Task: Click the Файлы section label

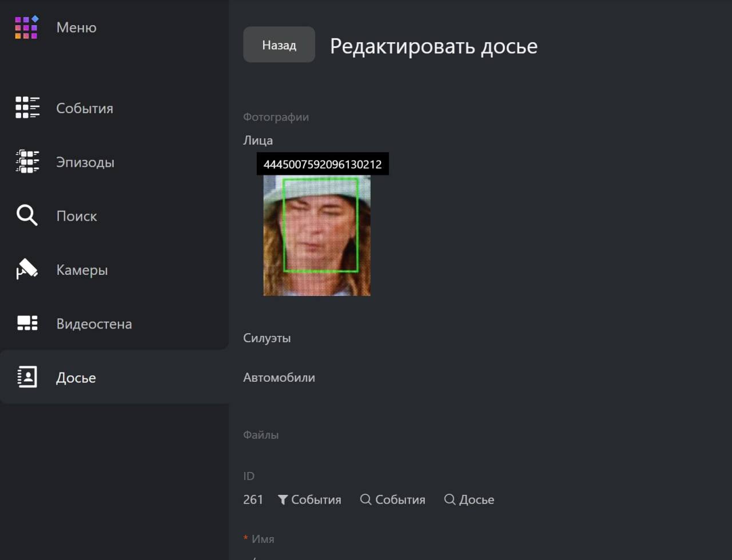Action: [x=261, y=435]
